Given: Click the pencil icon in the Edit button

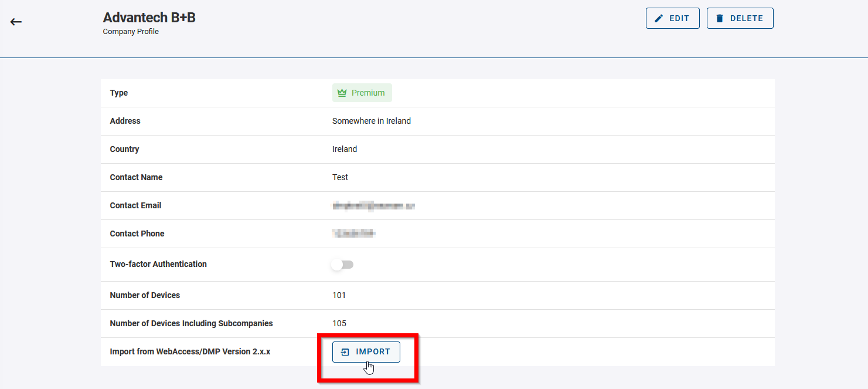Looking at the screenshot, I should coord(659,18).
